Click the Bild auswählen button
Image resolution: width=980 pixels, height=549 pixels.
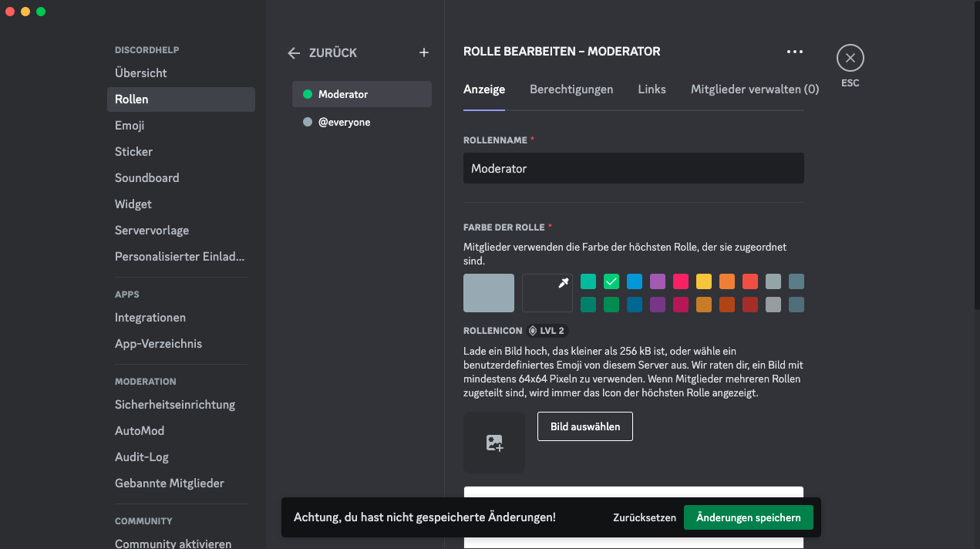click(584, 426)
